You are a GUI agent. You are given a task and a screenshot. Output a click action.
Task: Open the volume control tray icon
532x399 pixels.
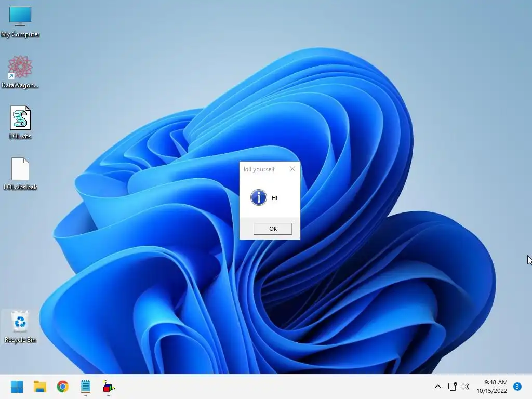pos(465,387)
